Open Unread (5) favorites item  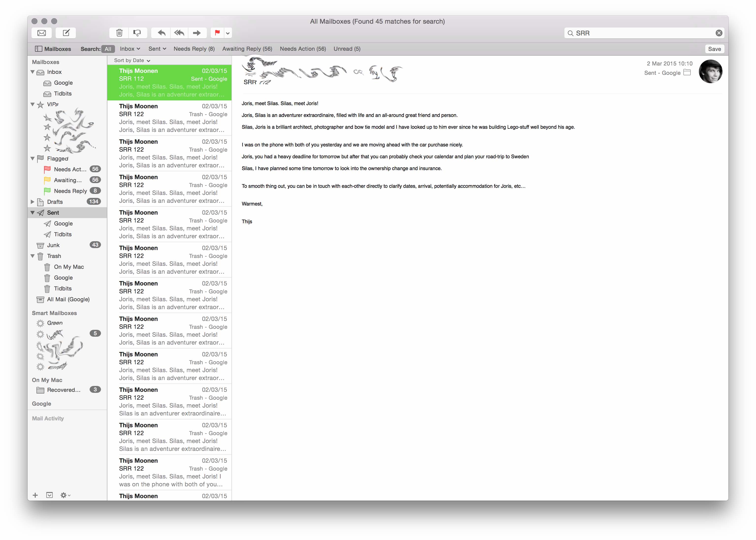(347, 49)
